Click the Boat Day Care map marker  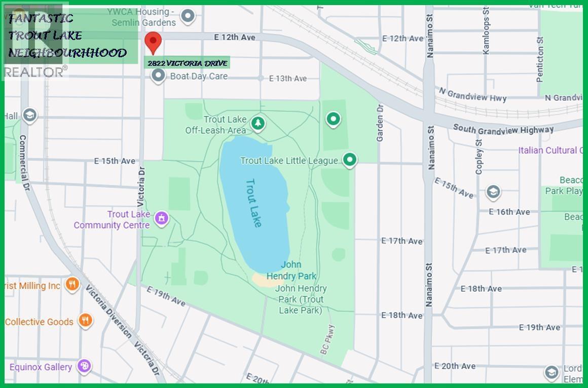coord(159,76)
